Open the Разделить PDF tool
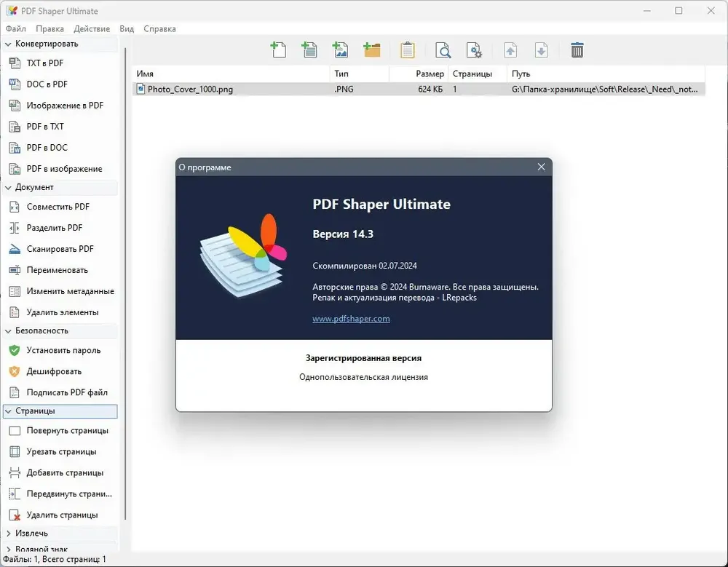Screen dimensions: 728x567 click(x=55, y=228)
